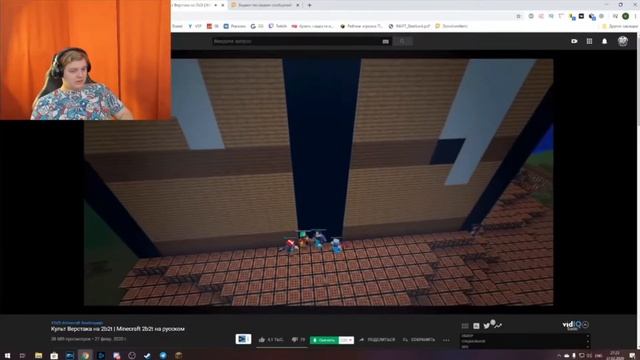
Task: Open the Реклама bookmark
Action: click(234, 26)
